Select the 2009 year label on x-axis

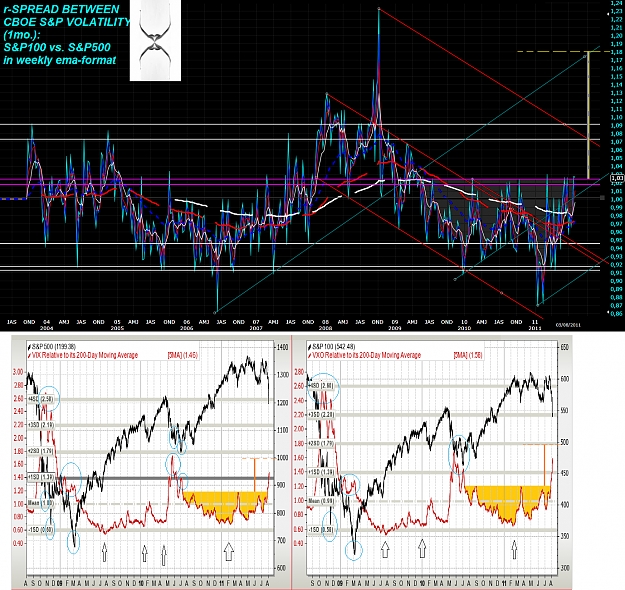click(395, 328)
